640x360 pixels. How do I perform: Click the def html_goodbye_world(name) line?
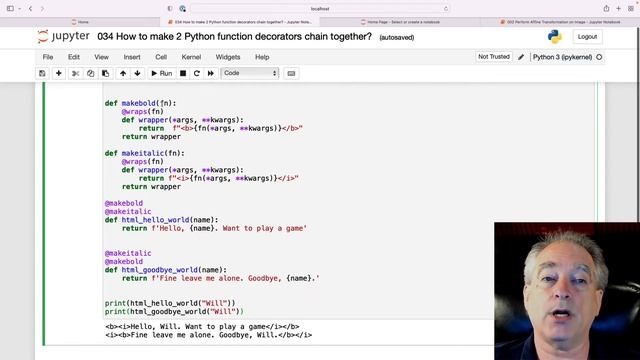tap(166, 270)
